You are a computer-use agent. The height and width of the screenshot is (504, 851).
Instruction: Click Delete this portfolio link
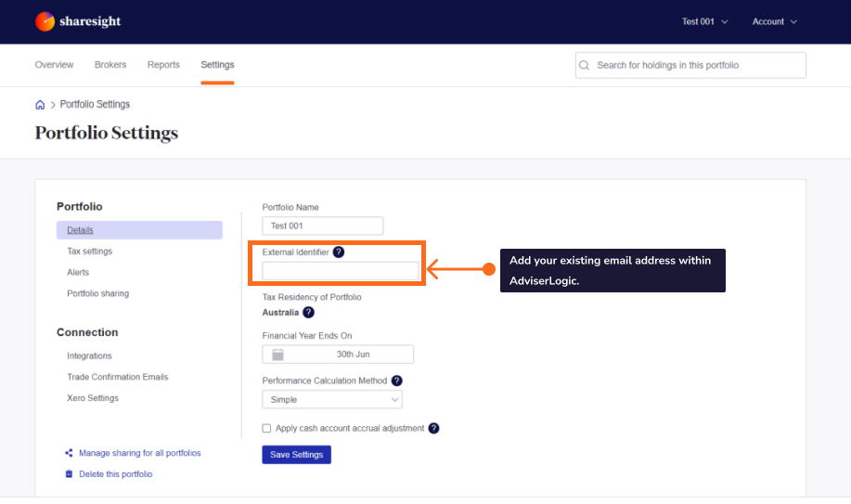tap(116, 474)
